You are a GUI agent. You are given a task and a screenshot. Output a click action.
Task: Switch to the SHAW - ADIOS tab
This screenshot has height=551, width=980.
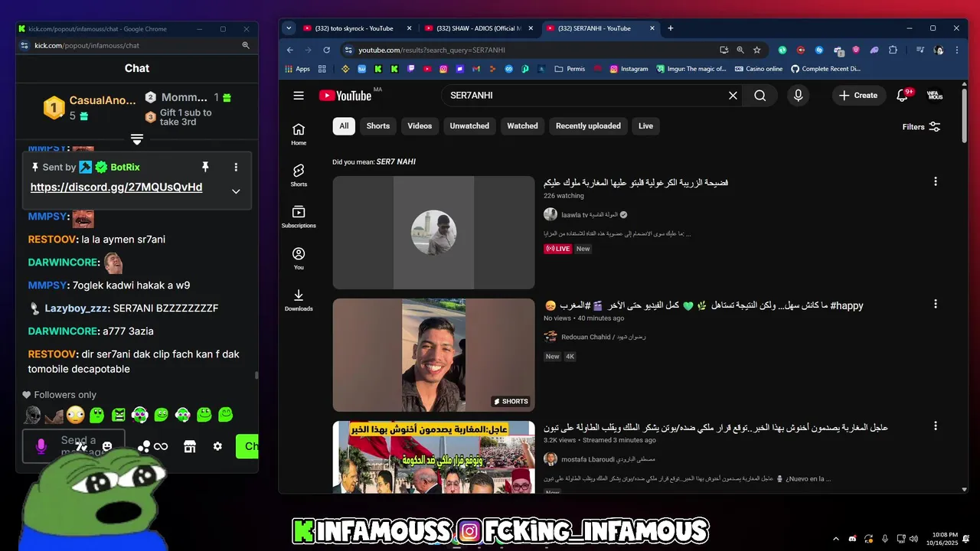(x=478, y=28)
